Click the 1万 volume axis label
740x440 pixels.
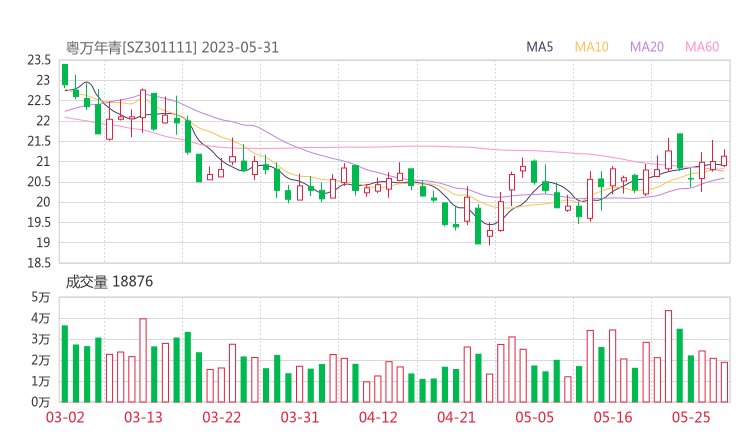coord(41,381)
